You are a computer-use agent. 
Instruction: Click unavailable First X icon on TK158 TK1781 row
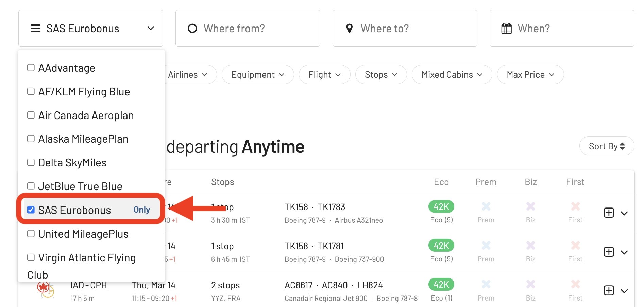coord(575,245)
